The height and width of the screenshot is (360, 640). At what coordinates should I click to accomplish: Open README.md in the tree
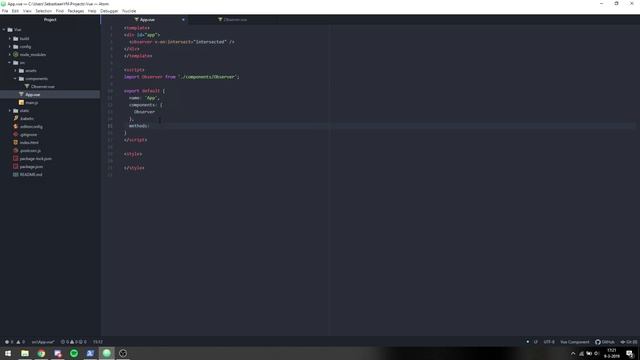tap(31, 175)
